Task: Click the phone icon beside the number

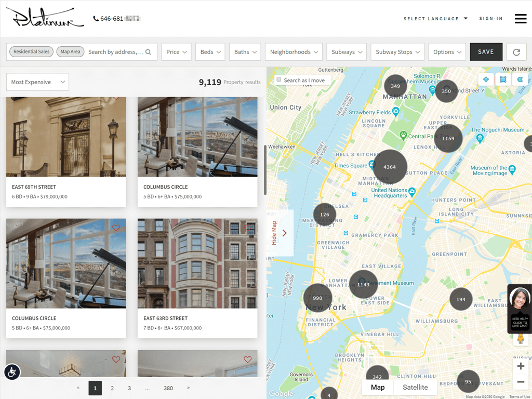Action: (96, 19)
